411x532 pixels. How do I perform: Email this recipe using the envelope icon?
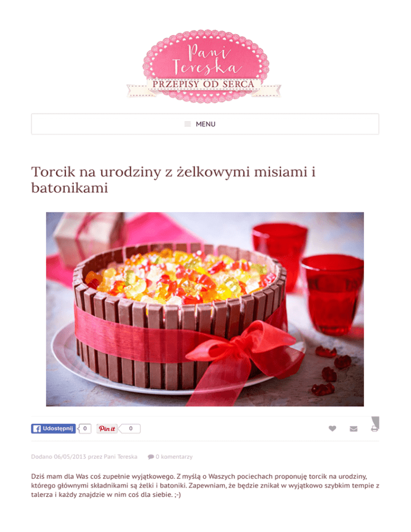[x=353, y=429]
